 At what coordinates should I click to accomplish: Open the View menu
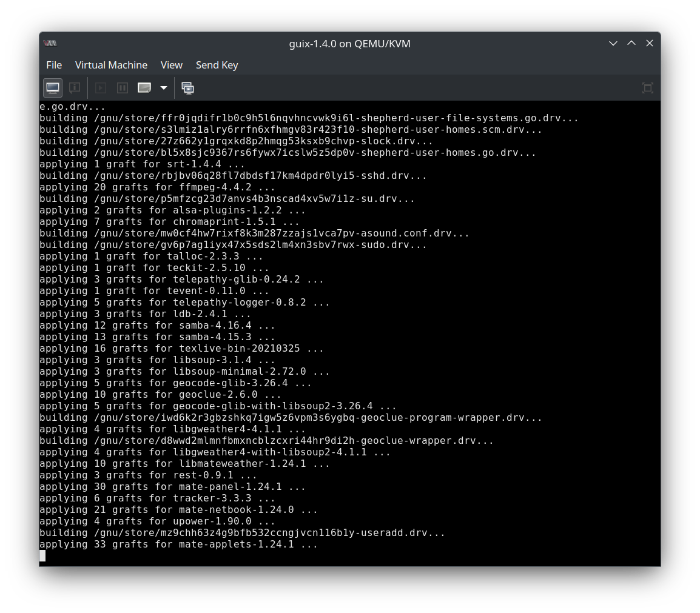point(171,65)
